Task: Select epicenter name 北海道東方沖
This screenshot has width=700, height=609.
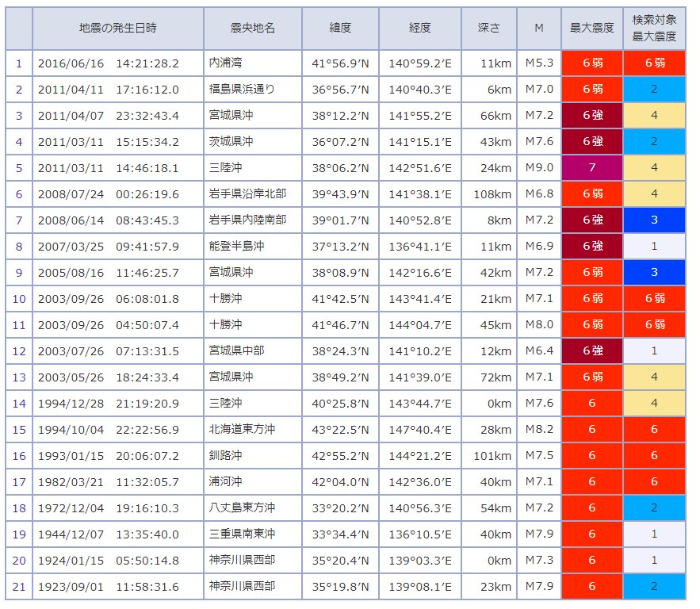Action: click(x=242, y=429)
